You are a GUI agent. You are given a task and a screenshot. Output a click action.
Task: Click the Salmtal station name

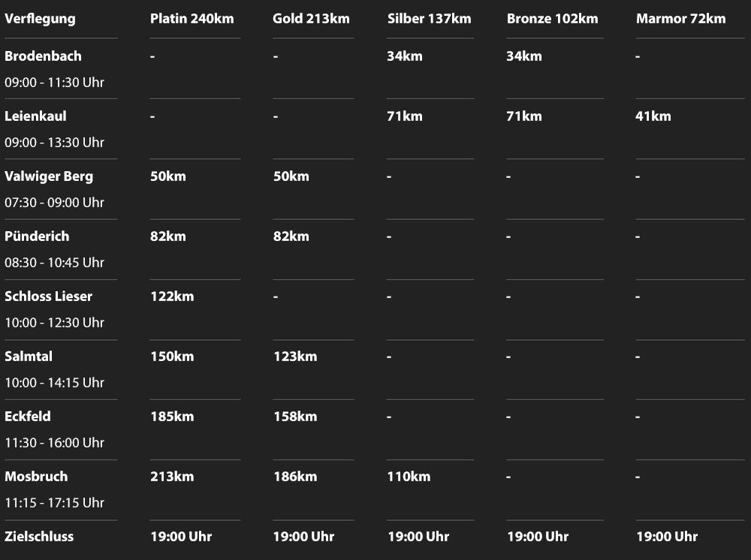(29, 357)
